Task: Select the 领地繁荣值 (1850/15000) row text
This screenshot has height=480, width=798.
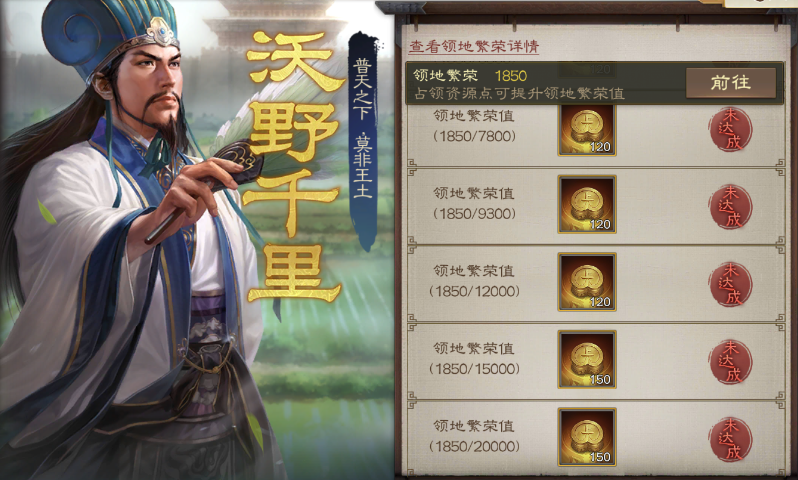Action: 474,358
